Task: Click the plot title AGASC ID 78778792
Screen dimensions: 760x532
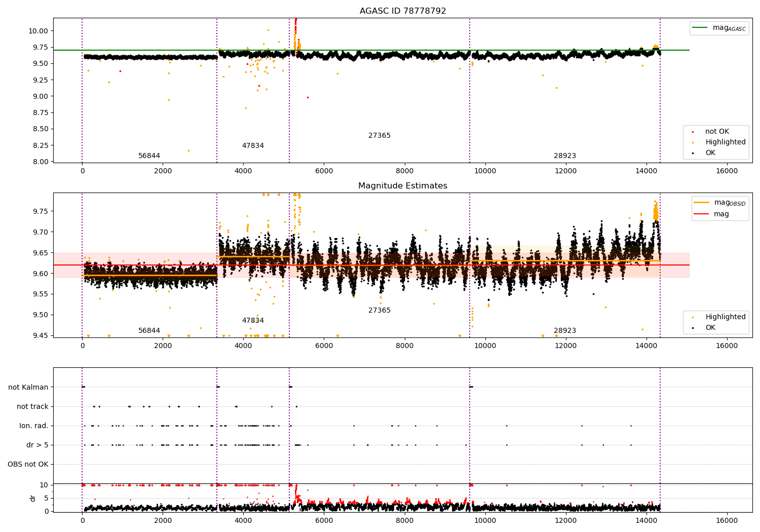Action: click(403, 11)
